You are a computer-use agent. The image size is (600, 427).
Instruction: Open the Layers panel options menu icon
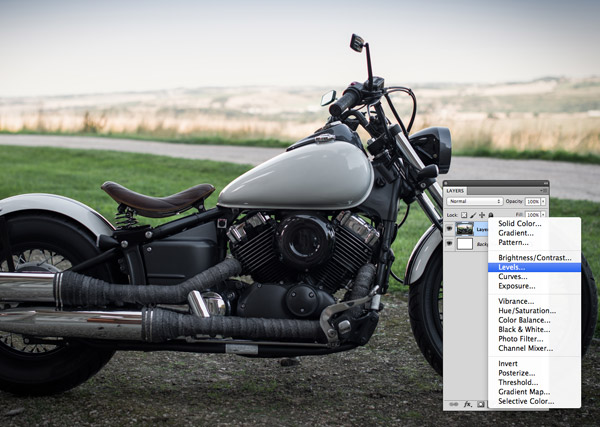pos(542,190)
